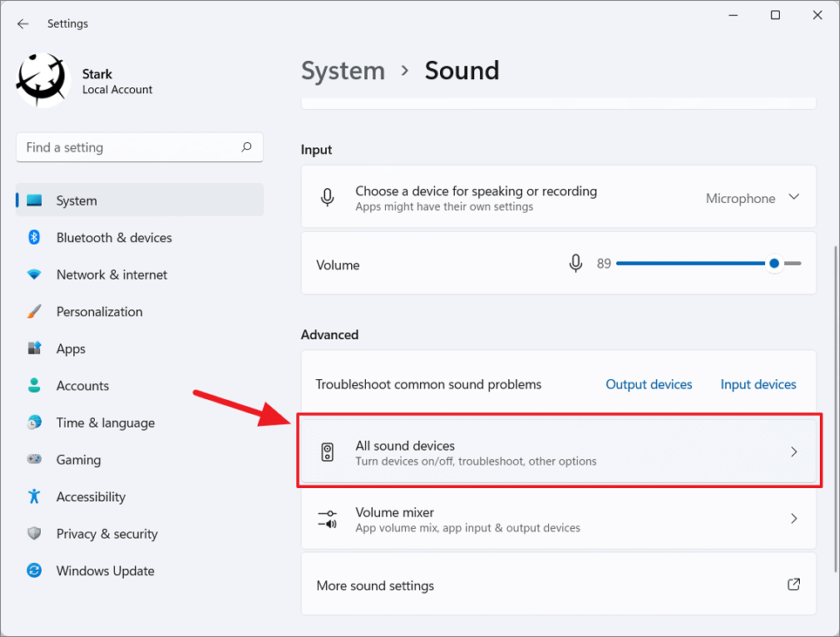
Task: Click the Accessibility icon in sidebar
Action: [33, 497]
